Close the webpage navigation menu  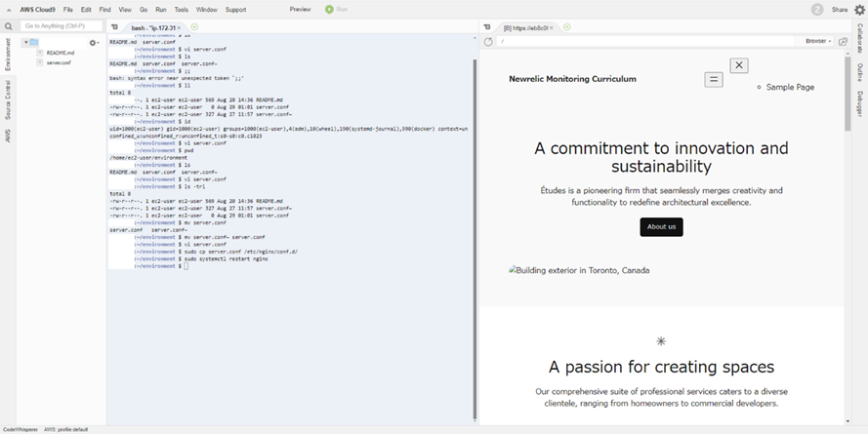pos(739,65)
